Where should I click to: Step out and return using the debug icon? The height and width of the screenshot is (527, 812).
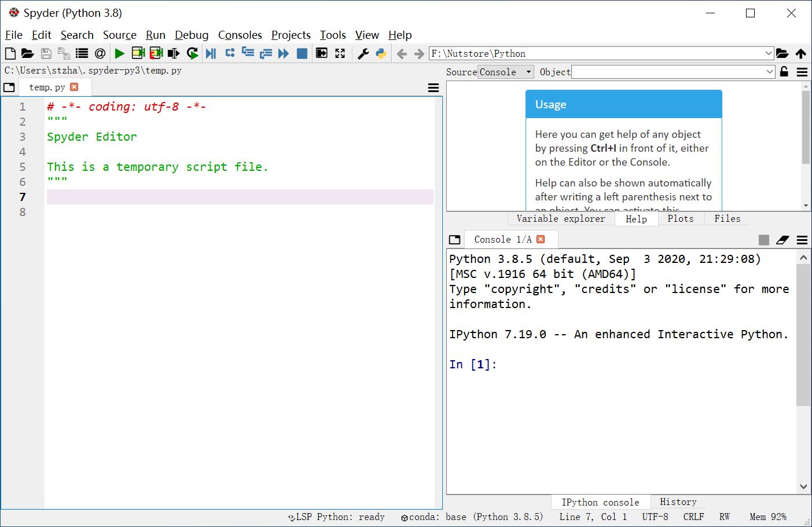point(266,53)
